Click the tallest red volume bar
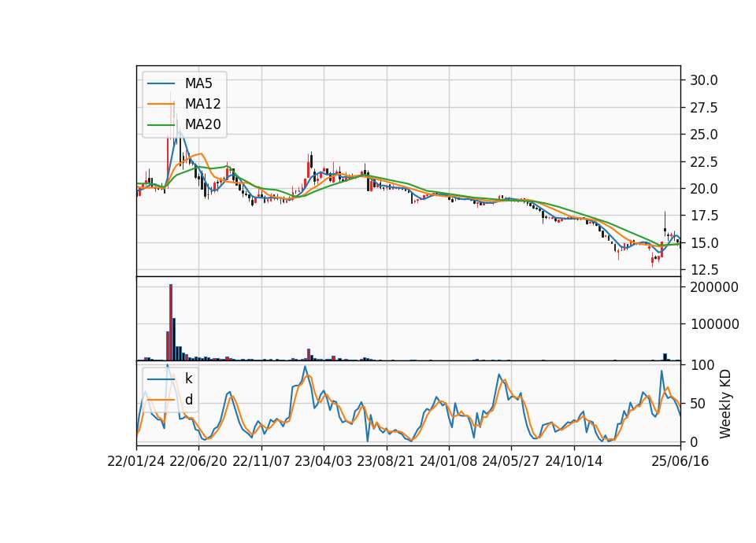The height and width of the screenshot is (543, 756). pyautogui.click(x=171, y=323)
